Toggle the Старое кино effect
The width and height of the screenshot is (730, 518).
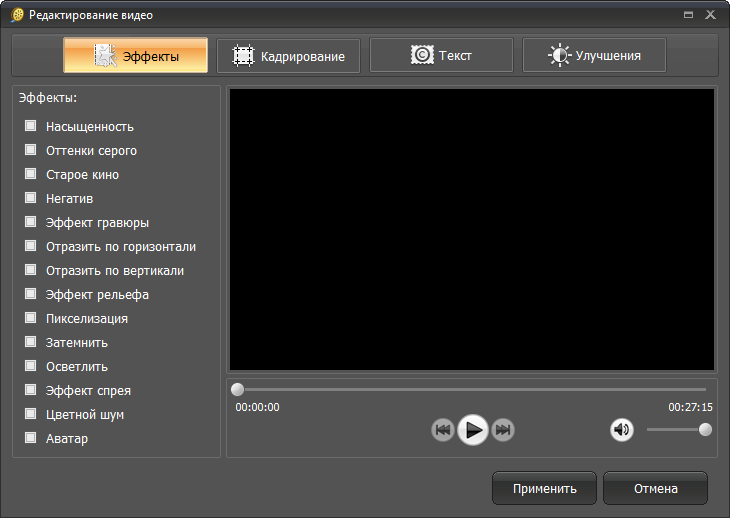pyautogui.click(x=31, y=174)
